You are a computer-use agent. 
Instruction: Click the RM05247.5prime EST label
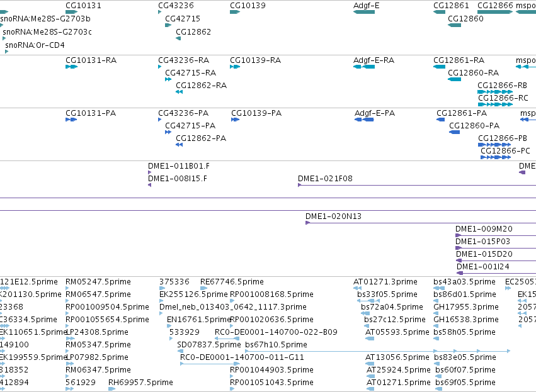coord(98,282)
